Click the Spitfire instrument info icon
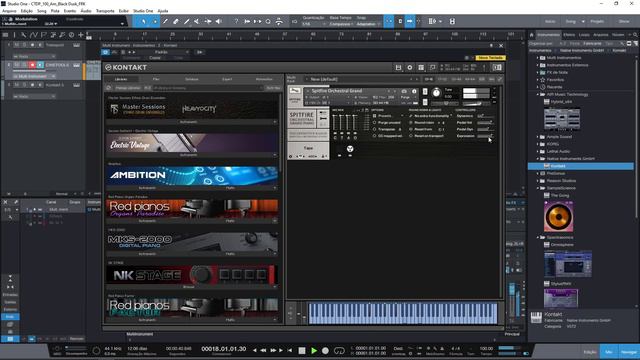Image resolution: width=640 pixels, height=360 pixels. click(x=414, y=91)
